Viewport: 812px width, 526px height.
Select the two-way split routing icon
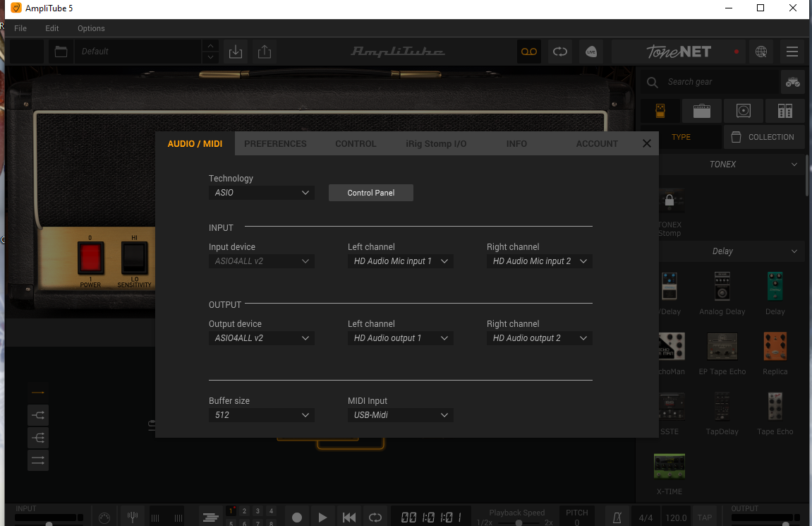pyautogui.click(x=38, y=415)
